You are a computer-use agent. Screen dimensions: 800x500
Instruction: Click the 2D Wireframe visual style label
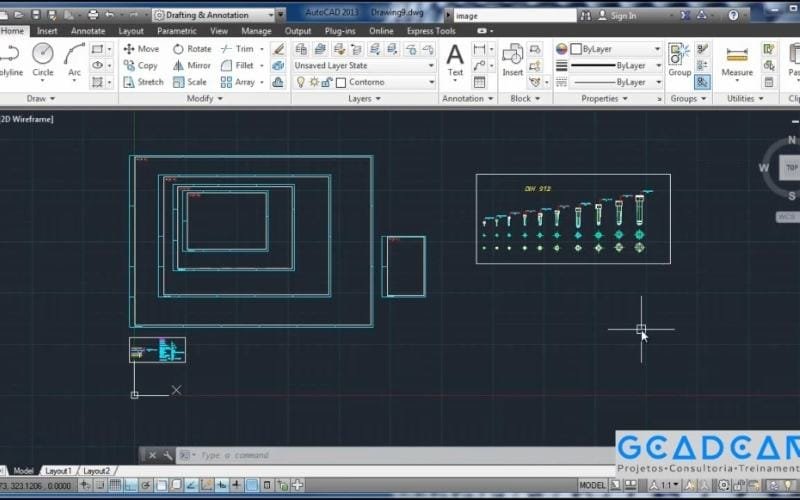(28, 119)
